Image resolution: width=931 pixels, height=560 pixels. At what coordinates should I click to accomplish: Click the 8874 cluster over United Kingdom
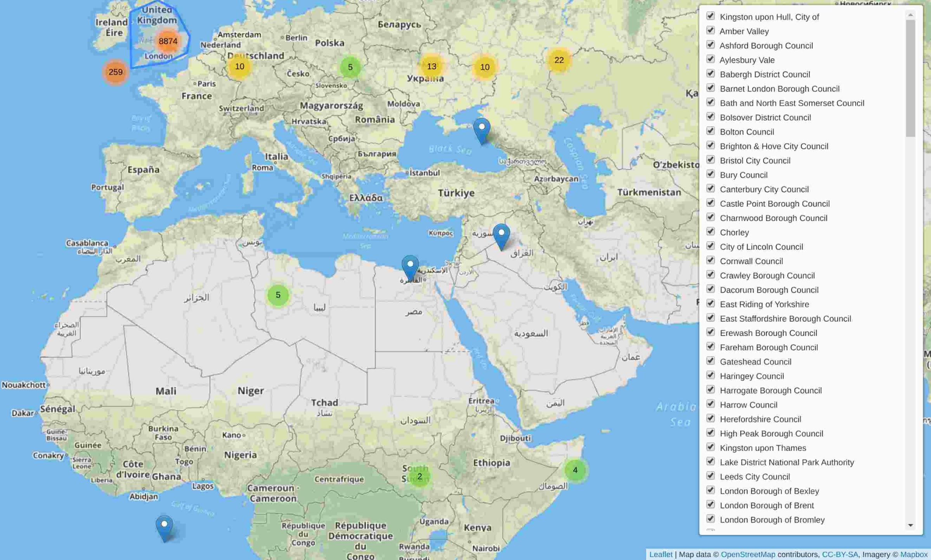pos(168,41)
